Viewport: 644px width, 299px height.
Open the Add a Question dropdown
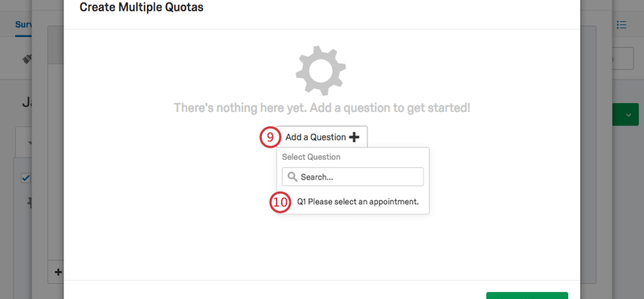click(322, 137)
